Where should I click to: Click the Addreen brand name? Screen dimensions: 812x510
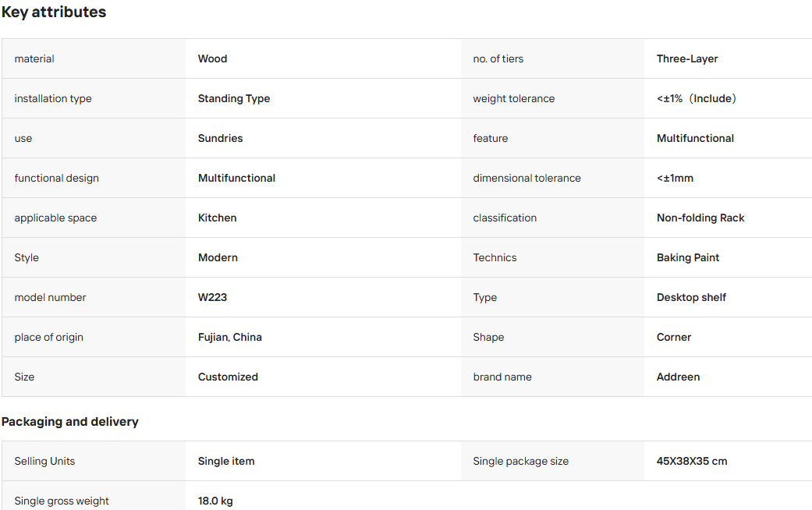(678, 377)
